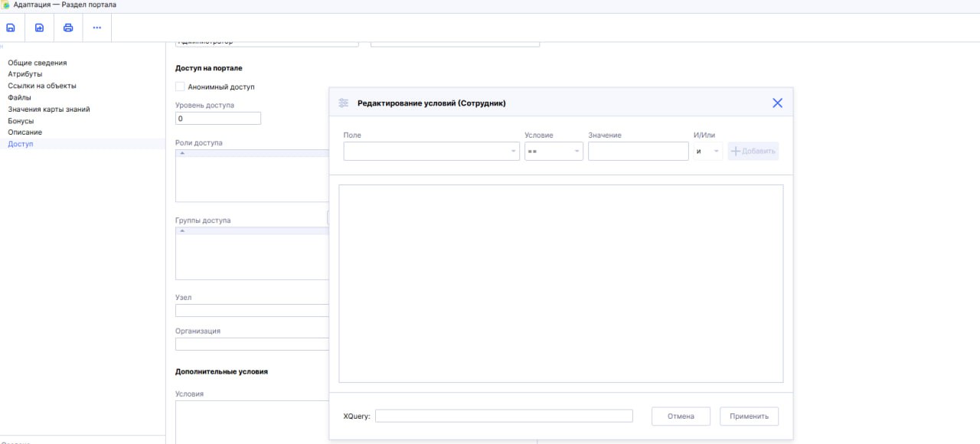The width and height of the screenshot is (980, 444).
Task: Click the Применить button
Action: (749, 416)
